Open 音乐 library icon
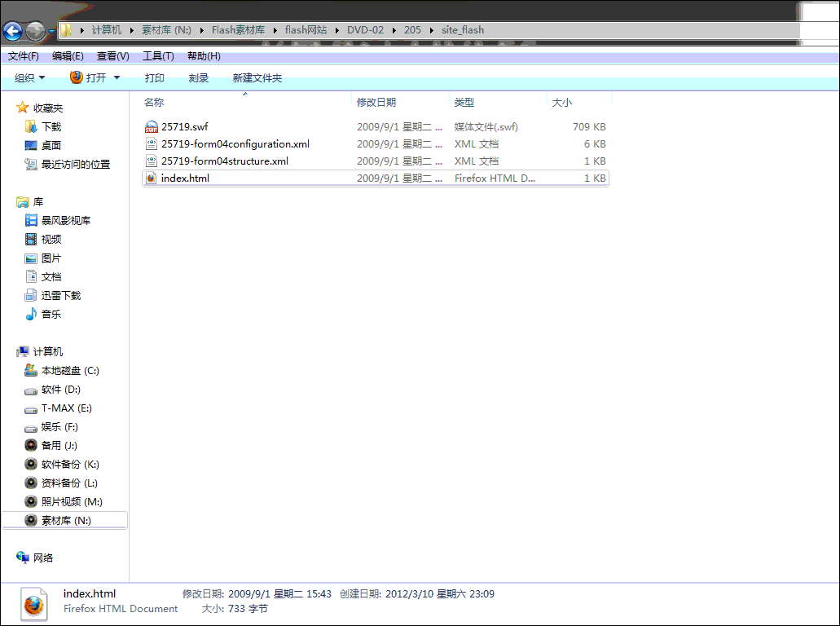The width and height of the screenshot is (840, 626). (31, 314)
